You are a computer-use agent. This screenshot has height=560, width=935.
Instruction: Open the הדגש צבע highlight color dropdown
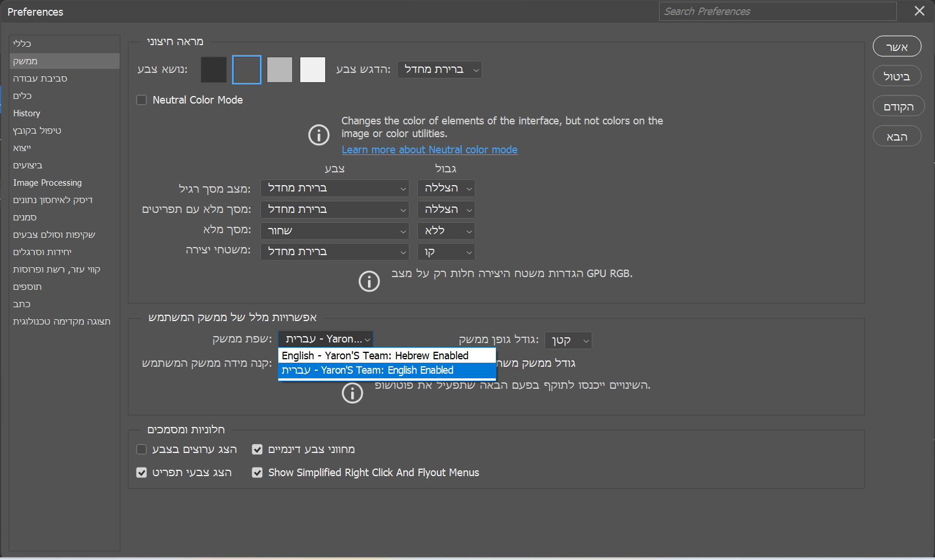tap(440, 69)
